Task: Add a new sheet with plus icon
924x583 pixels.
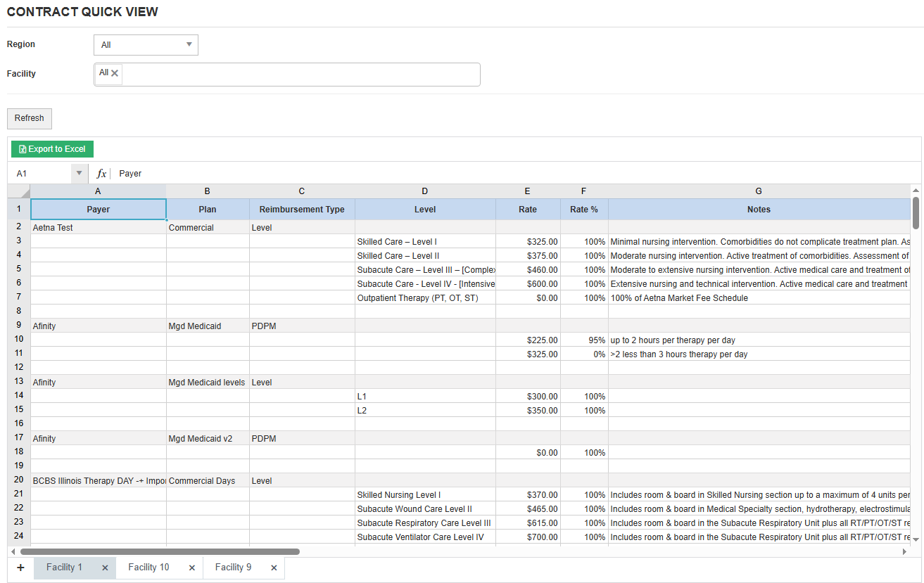Action: (x=20, y=568)
